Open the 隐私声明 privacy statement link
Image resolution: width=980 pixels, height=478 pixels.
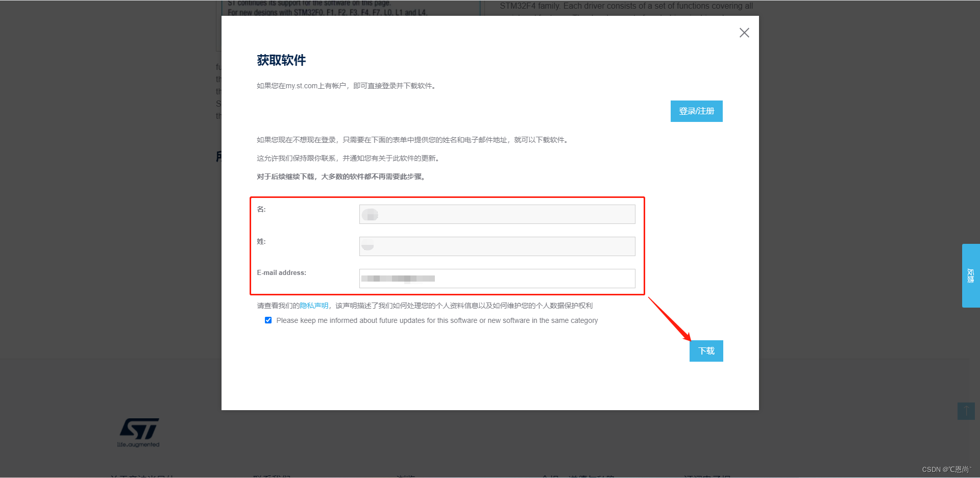[314, 306]
